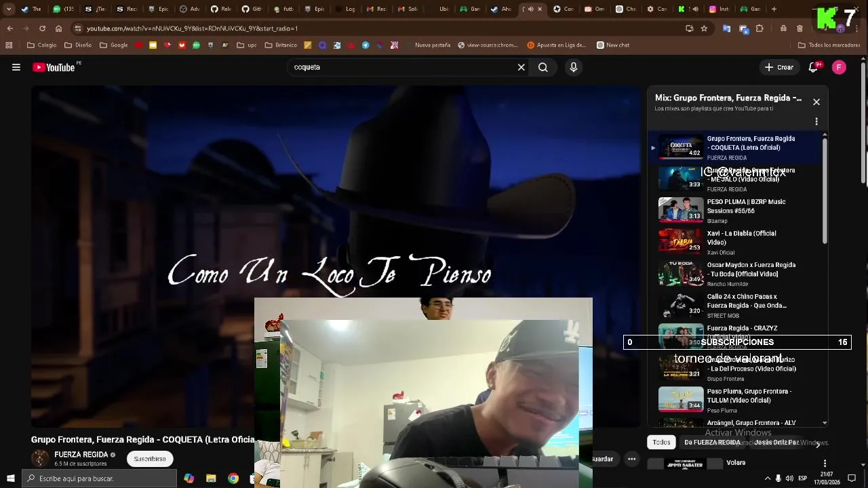View site information icon in address bar
This screenshot has width=868, height=488.
click(x=78, y=28)
